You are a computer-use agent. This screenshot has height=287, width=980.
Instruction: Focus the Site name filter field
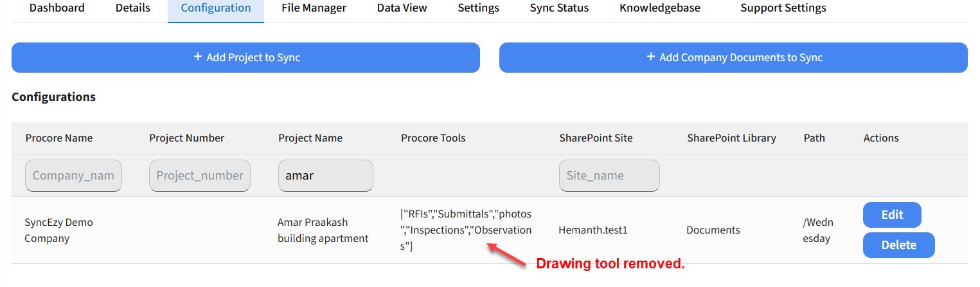point(609,176)
